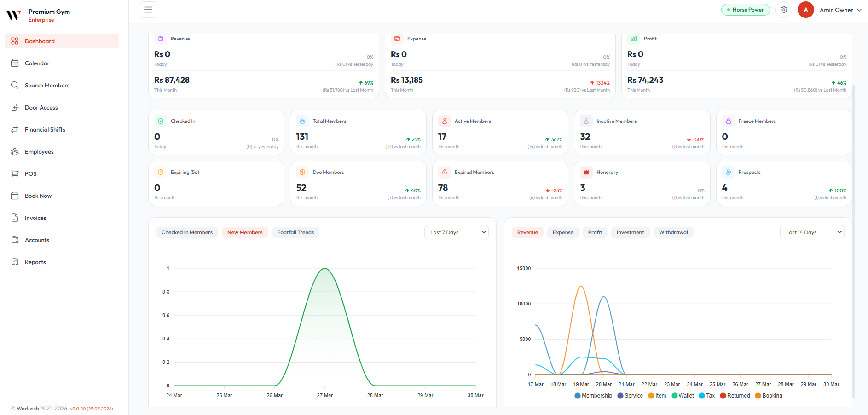Click the Due Members dollar icon

[x=302, y=172]
